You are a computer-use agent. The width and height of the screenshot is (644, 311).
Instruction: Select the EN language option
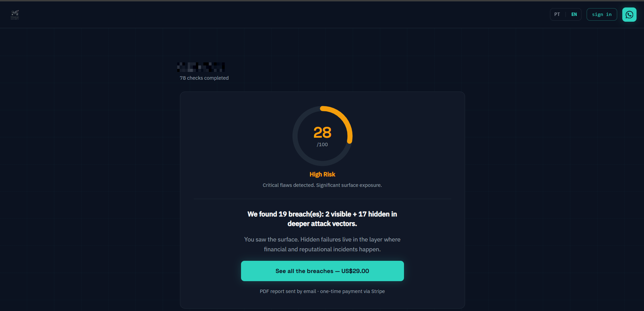tap(574, 14)
